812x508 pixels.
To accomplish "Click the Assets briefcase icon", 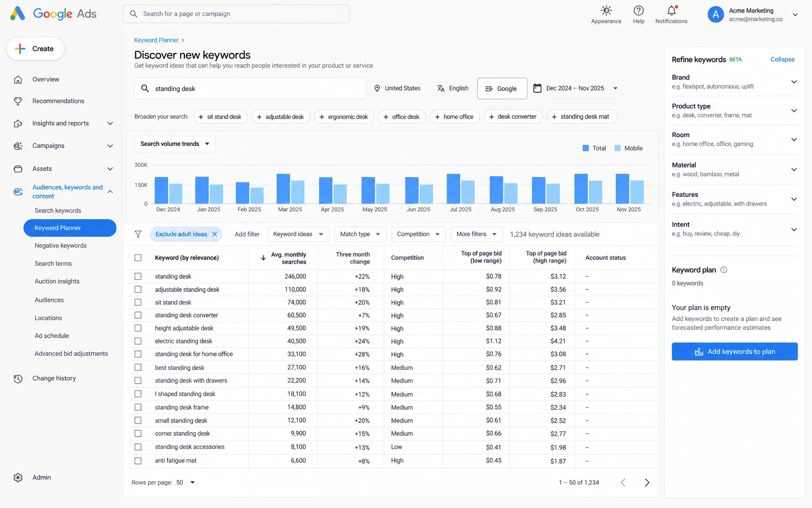I will coord(18,169).
